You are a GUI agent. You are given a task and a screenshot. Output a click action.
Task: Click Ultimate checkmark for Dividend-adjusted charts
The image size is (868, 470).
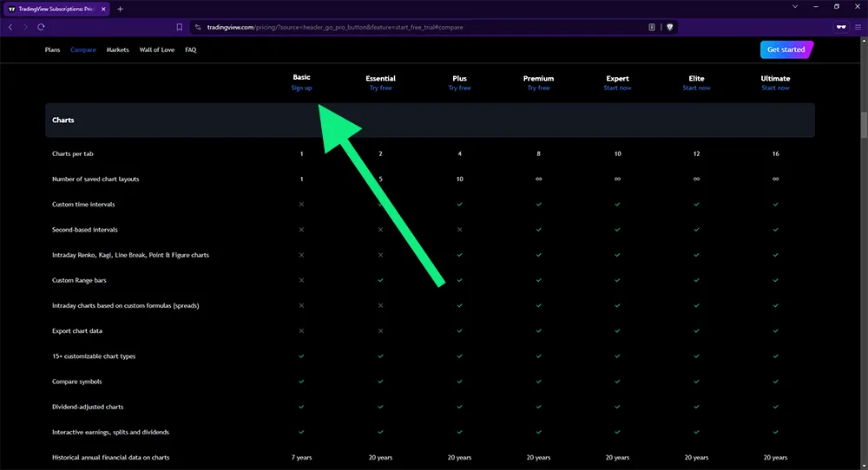pyautogui.click(x=775, y=407)
